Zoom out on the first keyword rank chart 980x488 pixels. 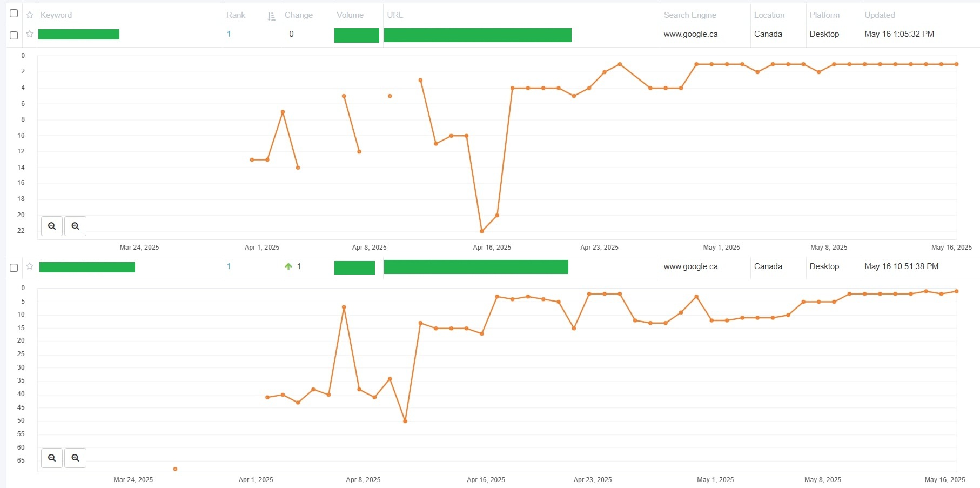[x=52, y=226]
